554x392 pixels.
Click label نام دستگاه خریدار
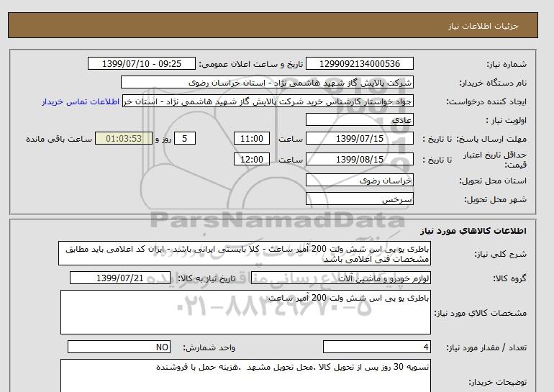click(x=493, y=83)
